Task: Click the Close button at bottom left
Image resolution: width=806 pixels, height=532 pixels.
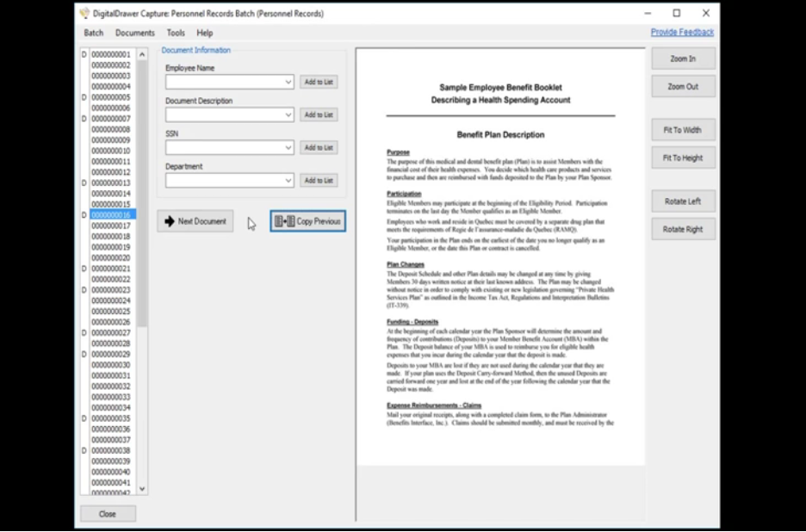Action: point(108,514)
